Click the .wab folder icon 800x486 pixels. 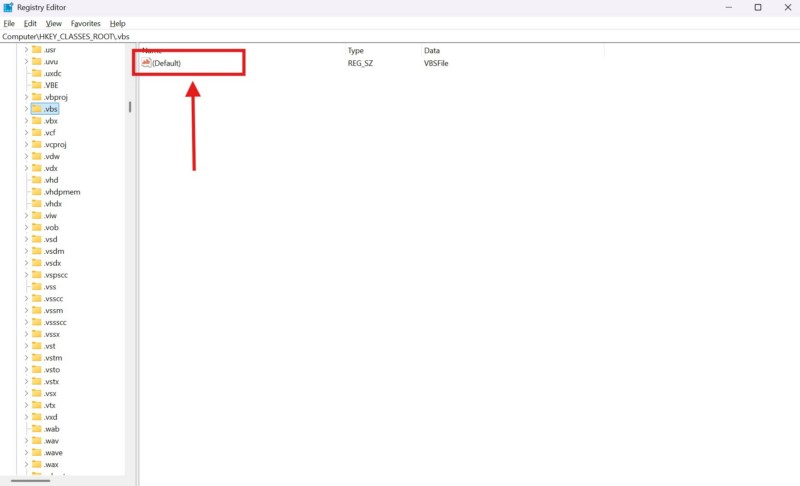click(x=37, y=429)
